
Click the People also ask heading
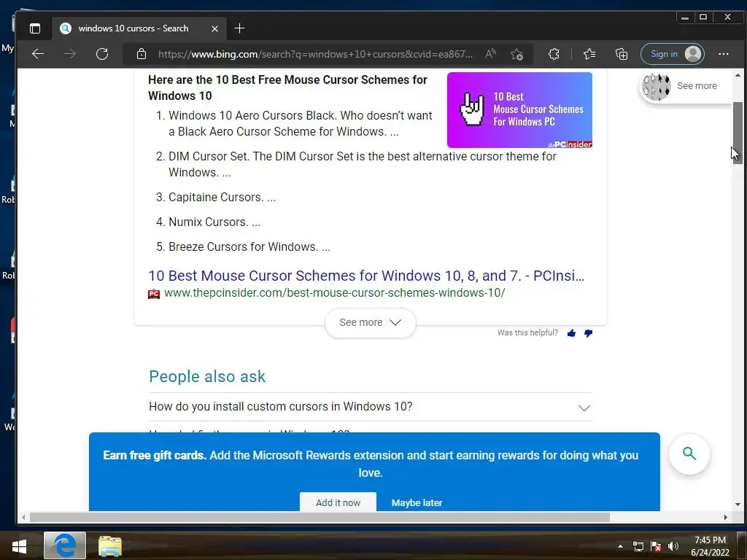pyautogui.click(x=206, y=377)
